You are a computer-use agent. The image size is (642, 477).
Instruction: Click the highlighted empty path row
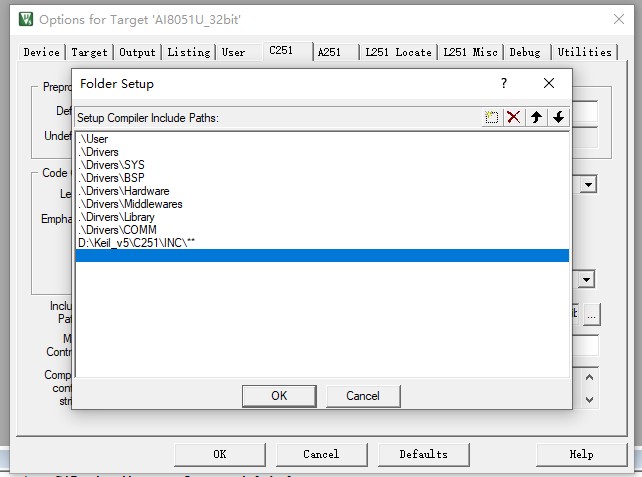coord(322,255)
